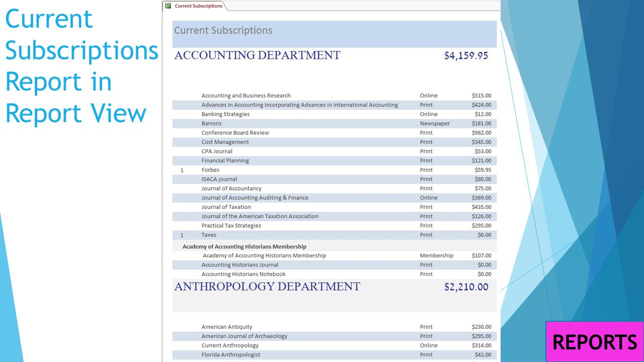Click the Accounting and Business Research title

[246, 96]
